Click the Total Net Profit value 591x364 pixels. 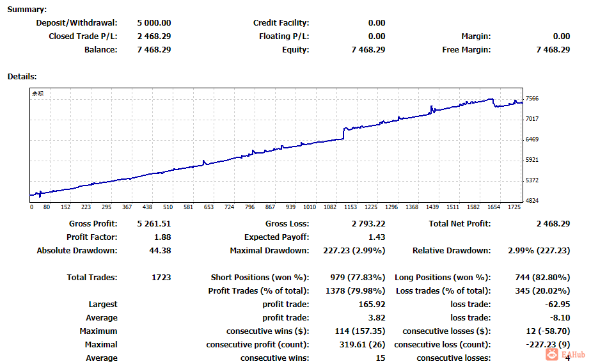553,224
